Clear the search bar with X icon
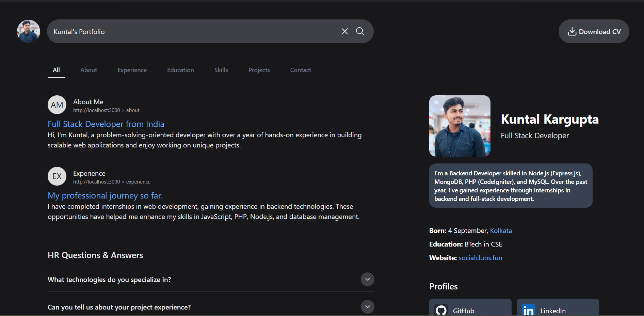Viewport: 644px width, 316px height. [344, 31]
